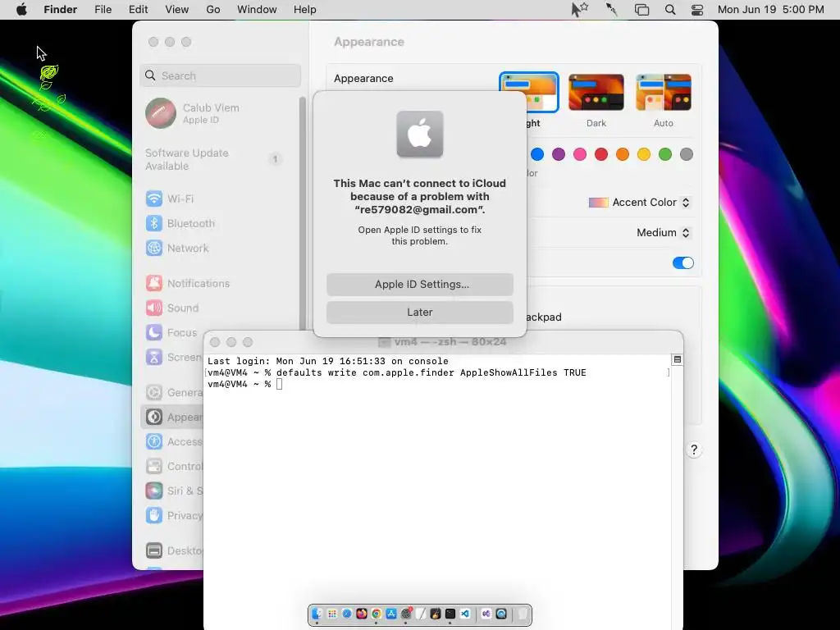Viewport: 840px width, 630px height.
Task: Open the Accent Color highlight dropdown
Action: (x=640, y=203)
